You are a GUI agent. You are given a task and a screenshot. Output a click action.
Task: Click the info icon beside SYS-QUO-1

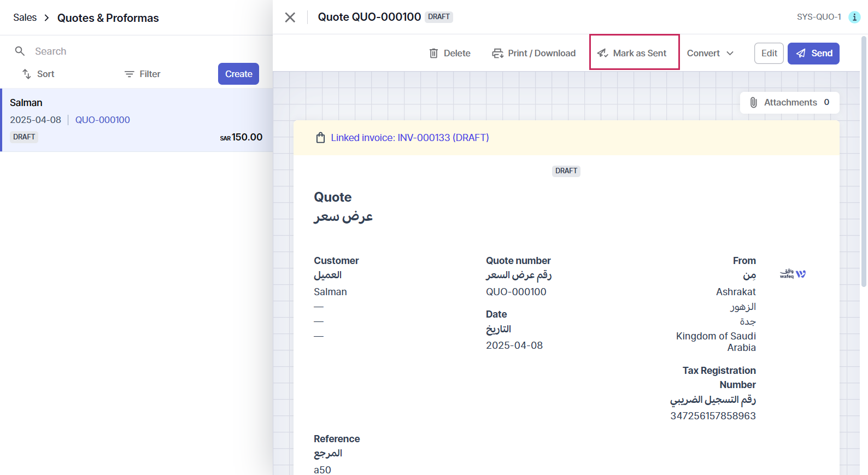854,17
